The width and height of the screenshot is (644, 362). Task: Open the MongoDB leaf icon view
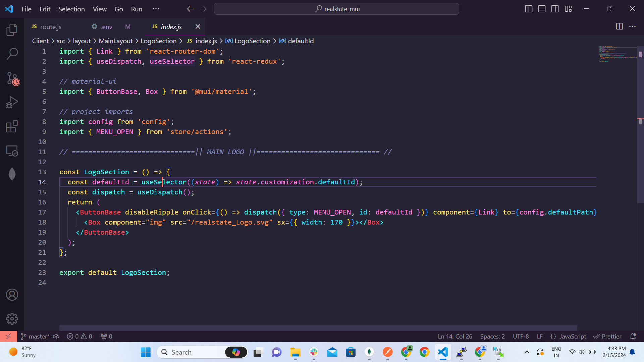(12, 174)
